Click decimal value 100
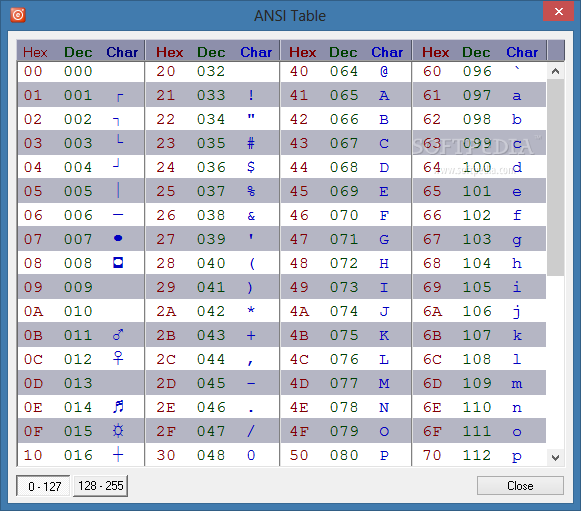581x511 pixels. [477, 167]
